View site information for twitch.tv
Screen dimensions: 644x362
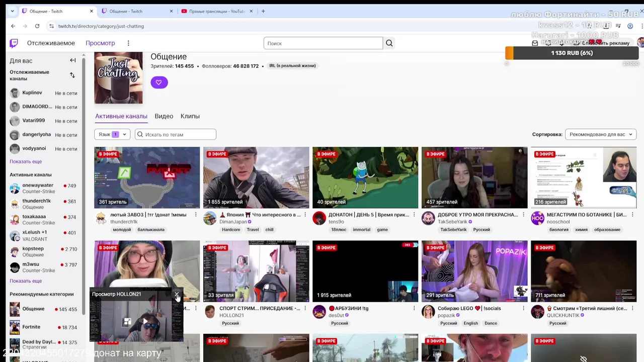click(51, 26)
